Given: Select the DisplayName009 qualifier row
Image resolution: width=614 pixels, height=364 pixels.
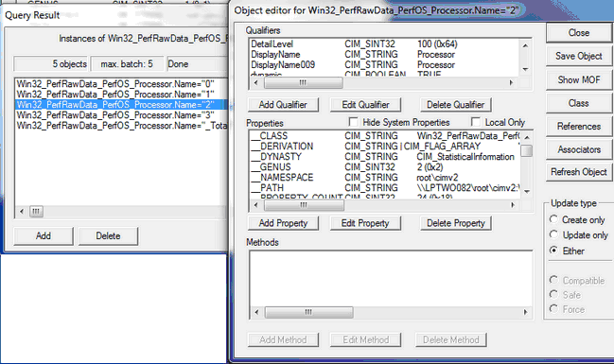Looking at the screenshot, I should [385, 64].
